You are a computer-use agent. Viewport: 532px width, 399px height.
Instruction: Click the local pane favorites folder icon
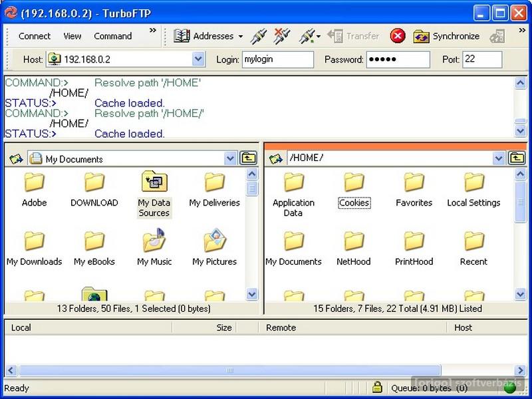(x=16, y=158)
